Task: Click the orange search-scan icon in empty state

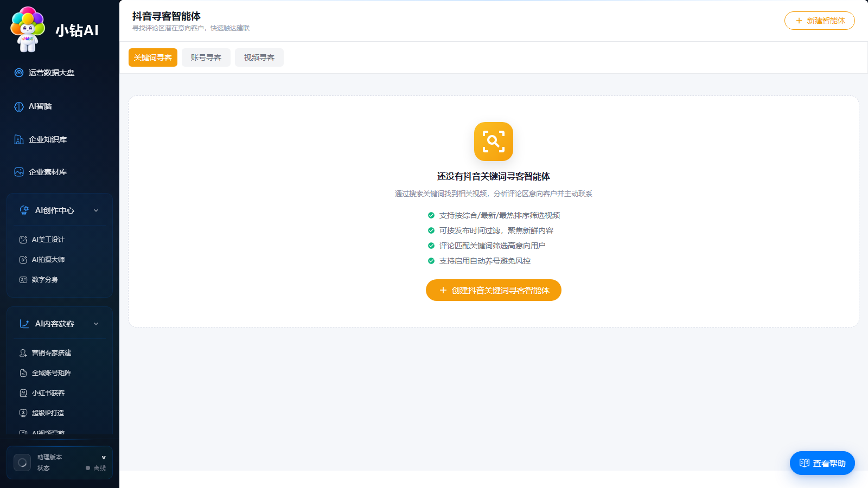Action: (x=494, y=142)
